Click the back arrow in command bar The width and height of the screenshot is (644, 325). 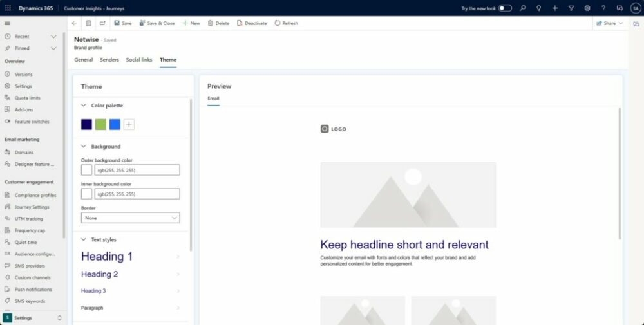click(x=74, y=23)
